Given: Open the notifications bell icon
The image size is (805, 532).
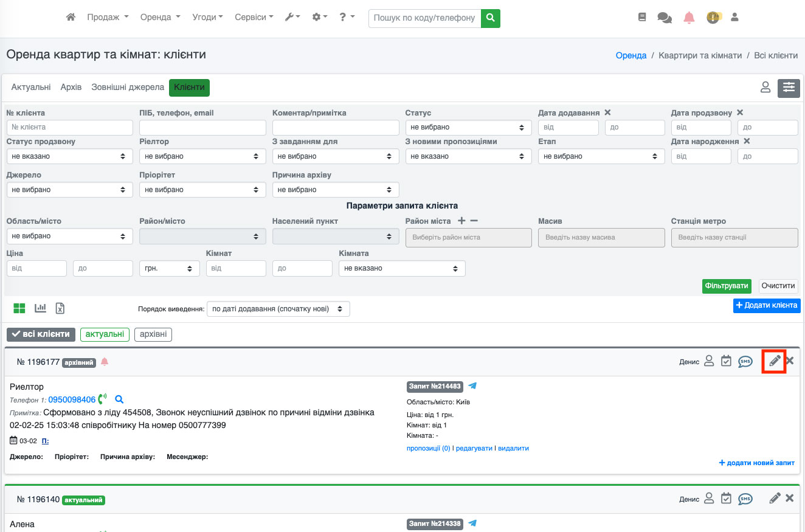Looking at the screenshot, I should pyautogui.click(x=689, y=18).
